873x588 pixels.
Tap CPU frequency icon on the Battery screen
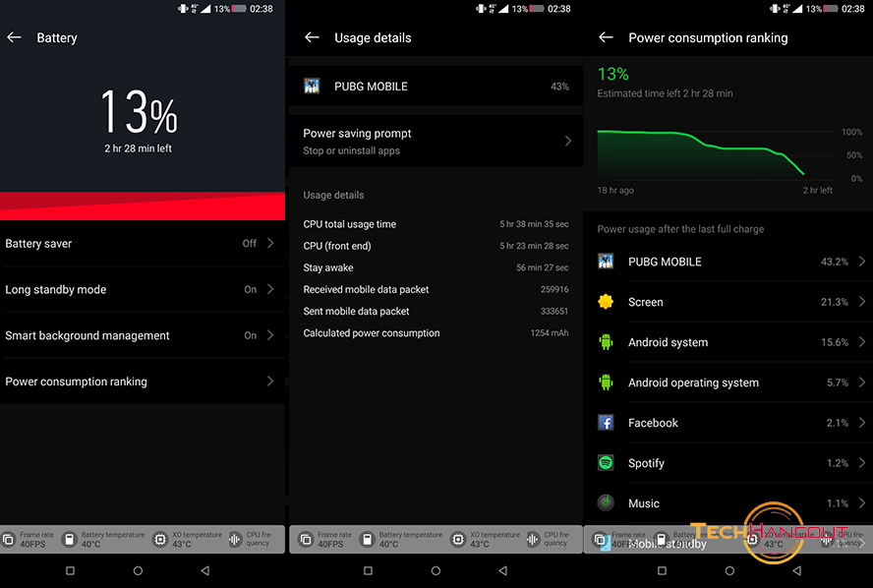coord(235,539)
